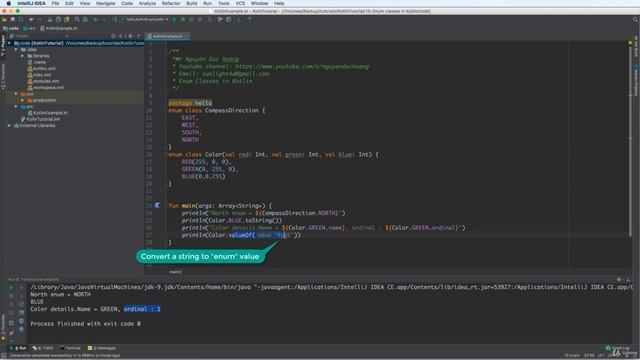Click the Navigate Back arrow icon
This screenshot has width=640, height=360.
(x=96, y=19)
